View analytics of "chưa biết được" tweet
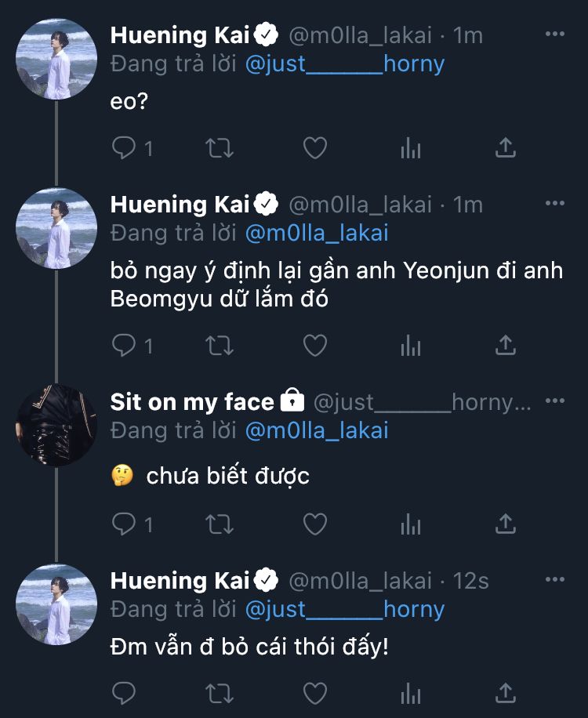 [x=411, y=523]
